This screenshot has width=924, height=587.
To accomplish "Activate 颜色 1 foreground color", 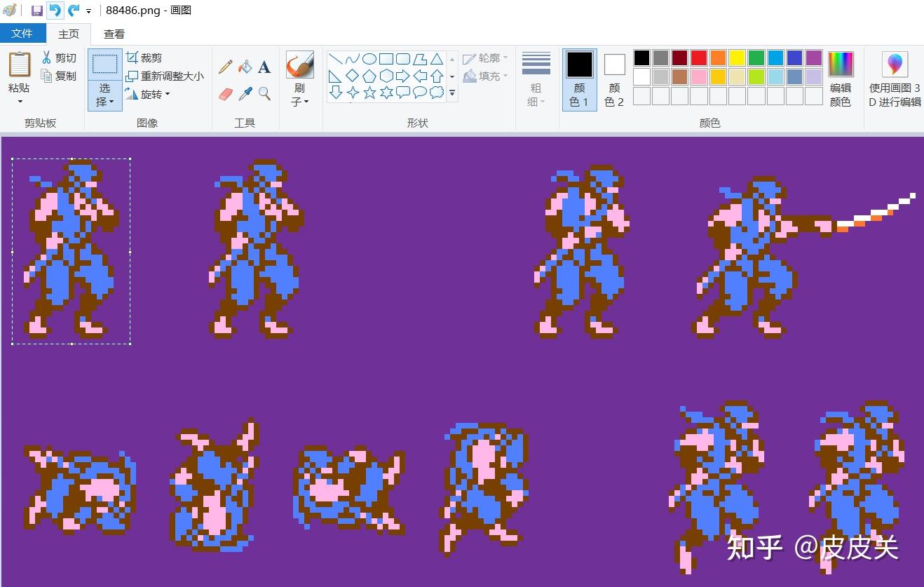I will point(580,79).
